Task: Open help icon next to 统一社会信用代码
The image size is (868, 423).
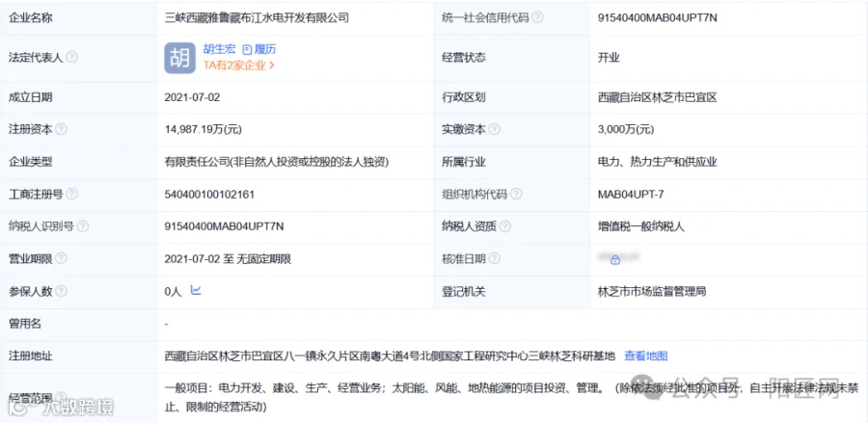Action: (x=537, y=17)
